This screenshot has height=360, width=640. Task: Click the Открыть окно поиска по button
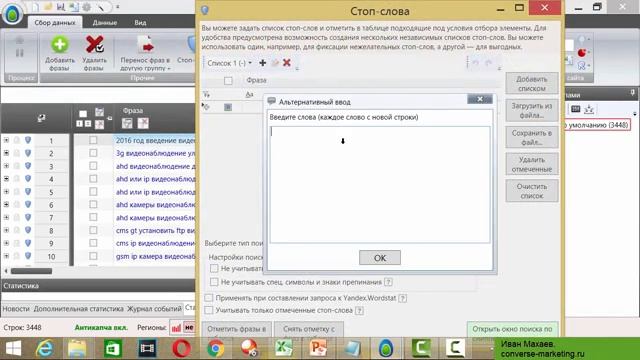tap(512, 329)
